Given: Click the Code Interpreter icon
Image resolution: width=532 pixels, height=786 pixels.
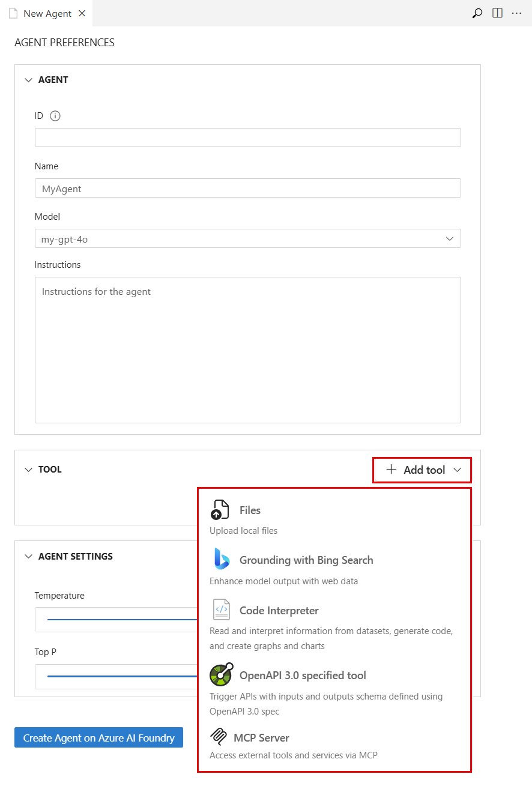Looking at the screenshot, I should pos(221,609).
